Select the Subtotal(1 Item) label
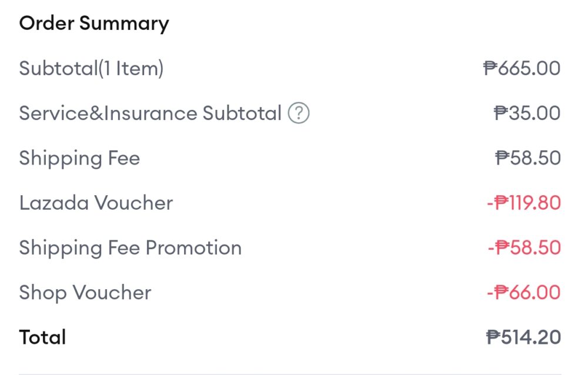 (91, 69)
